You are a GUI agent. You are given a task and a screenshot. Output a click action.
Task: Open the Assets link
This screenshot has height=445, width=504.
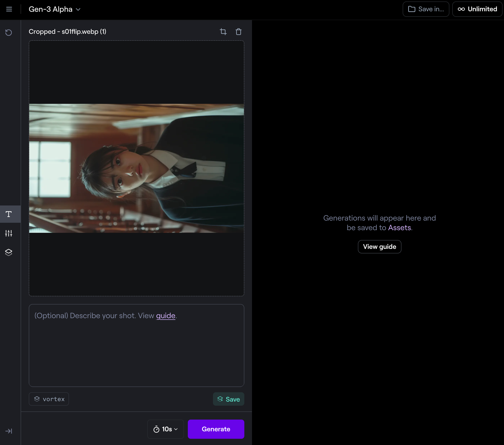[x=399, y=228]
